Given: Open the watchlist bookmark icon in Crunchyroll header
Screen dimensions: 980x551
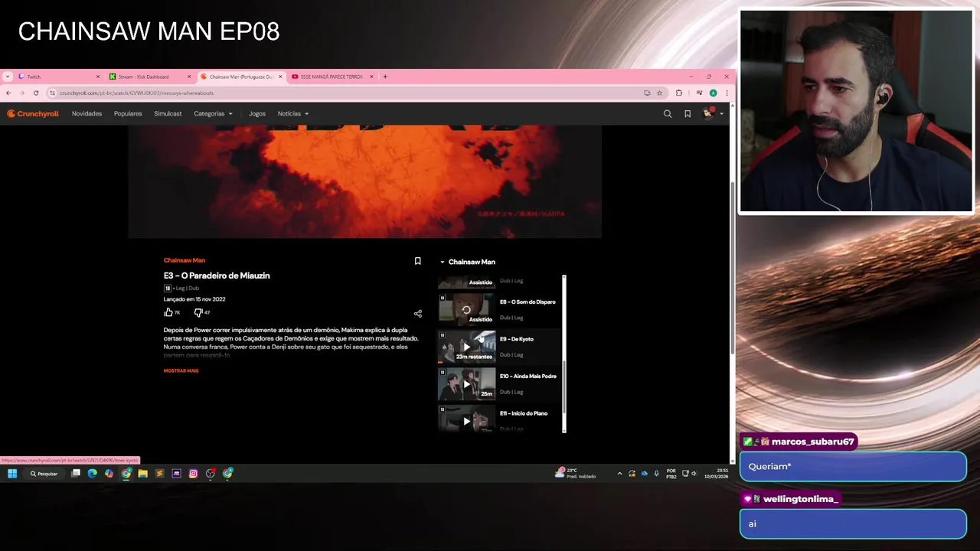Looking at the screenshot, I should (x=688, y=113).
